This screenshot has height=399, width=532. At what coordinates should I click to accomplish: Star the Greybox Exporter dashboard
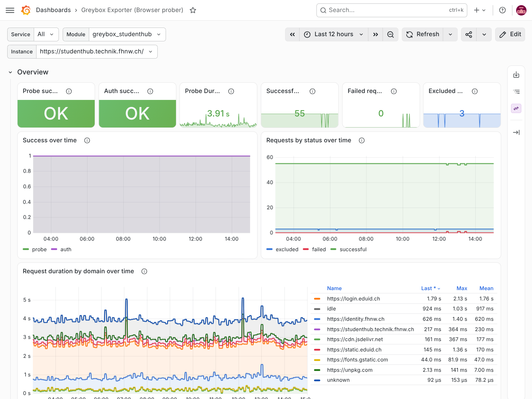[193, 10]
